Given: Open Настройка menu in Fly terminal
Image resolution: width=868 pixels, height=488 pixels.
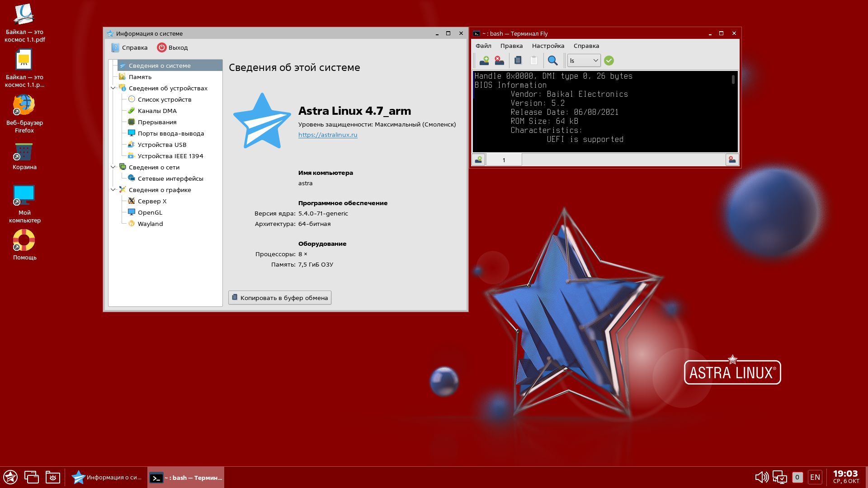Looking at the screenshot, I should [548, 46].
